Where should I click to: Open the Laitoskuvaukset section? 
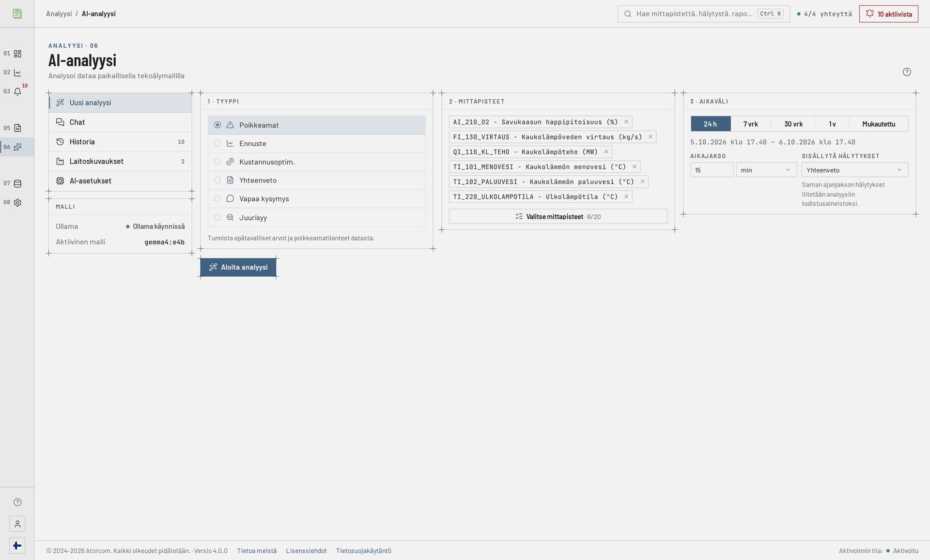120,161
